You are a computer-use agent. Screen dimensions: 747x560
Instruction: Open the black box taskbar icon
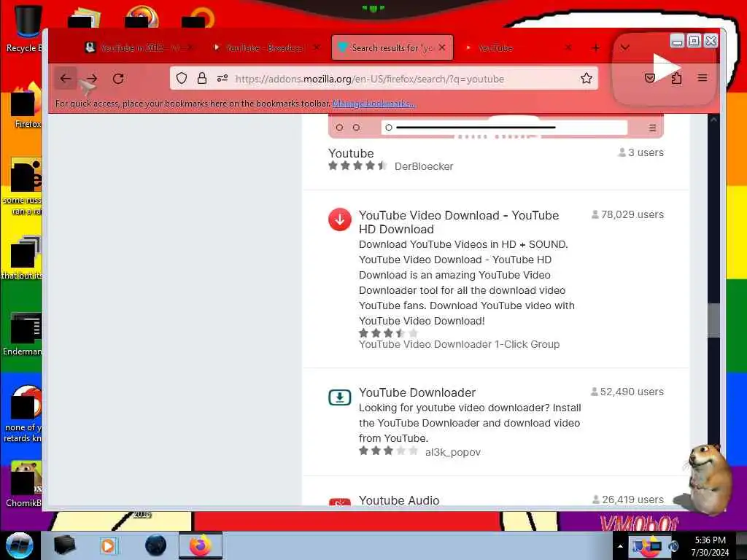click(x=64, y=545)
